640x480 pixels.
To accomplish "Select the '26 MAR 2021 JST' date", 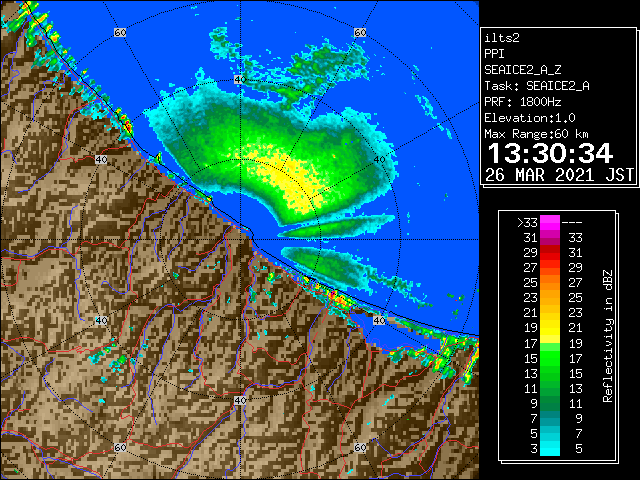I will 560,175.
